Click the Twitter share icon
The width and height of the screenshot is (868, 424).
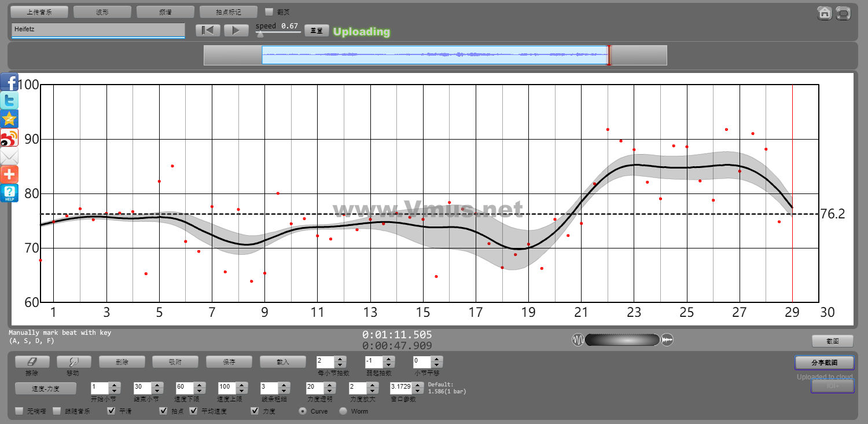(x=9, y=101)
